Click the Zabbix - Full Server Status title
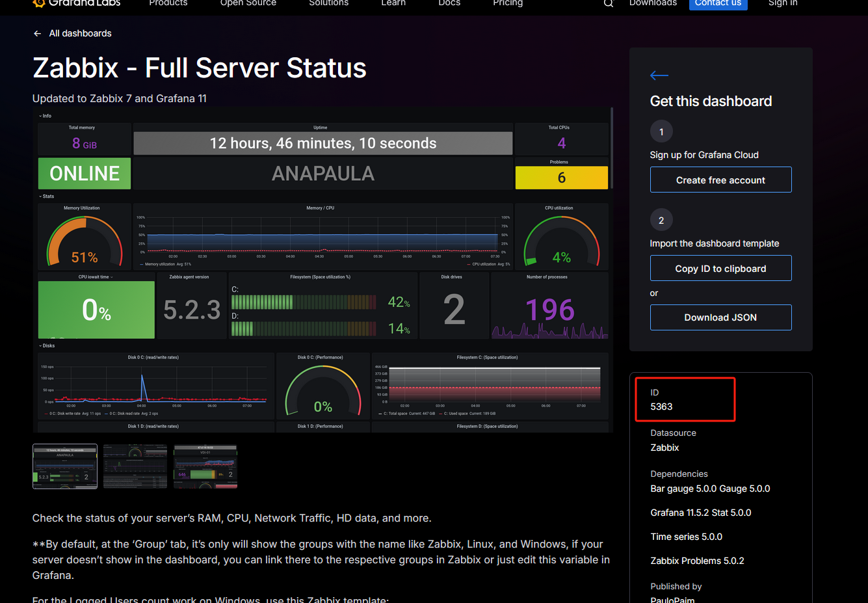This screenshot has width=868, height=603. 200,68
